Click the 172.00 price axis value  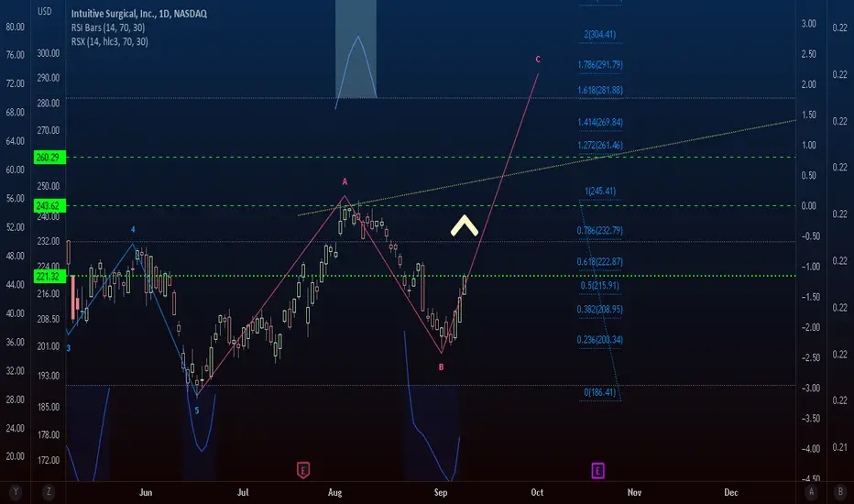pos(49,460)
